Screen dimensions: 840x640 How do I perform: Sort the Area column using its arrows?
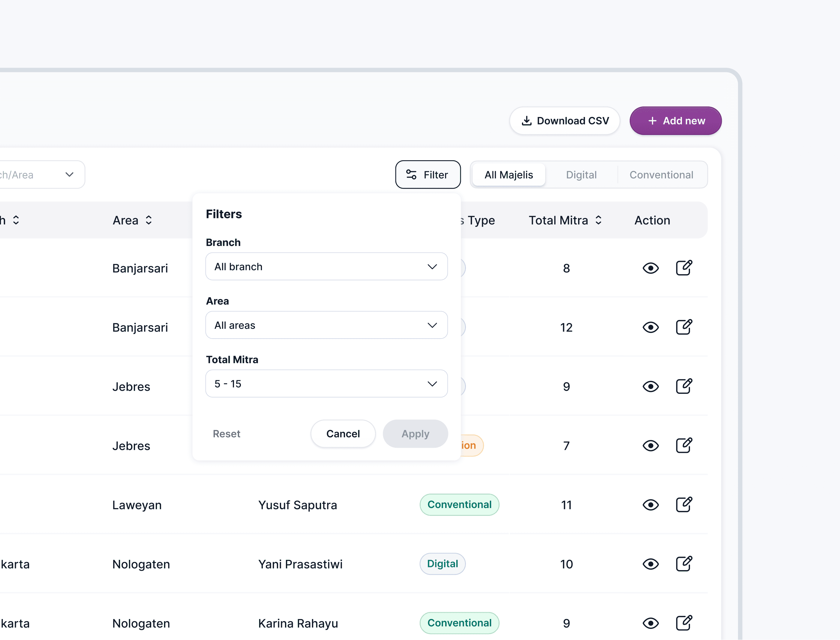(x=148, y=220)
